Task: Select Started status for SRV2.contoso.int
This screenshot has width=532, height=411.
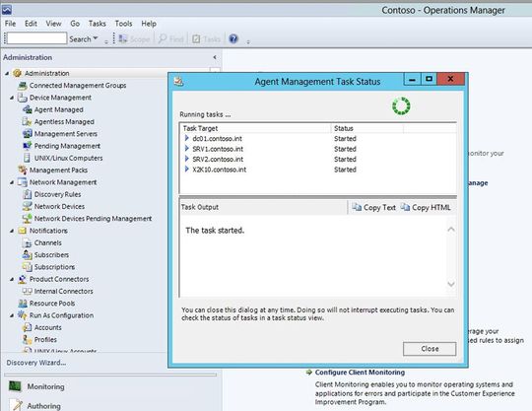Action: click(345, 159)
